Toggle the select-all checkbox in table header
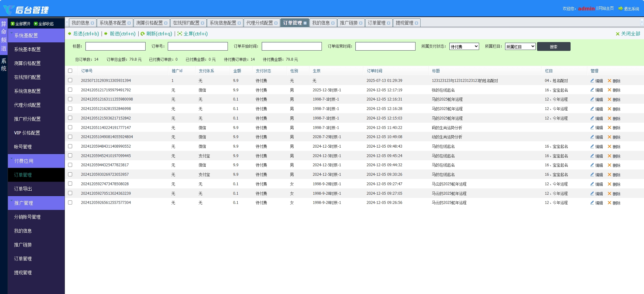This screenshot has width=644, height=294. [70, 71]
